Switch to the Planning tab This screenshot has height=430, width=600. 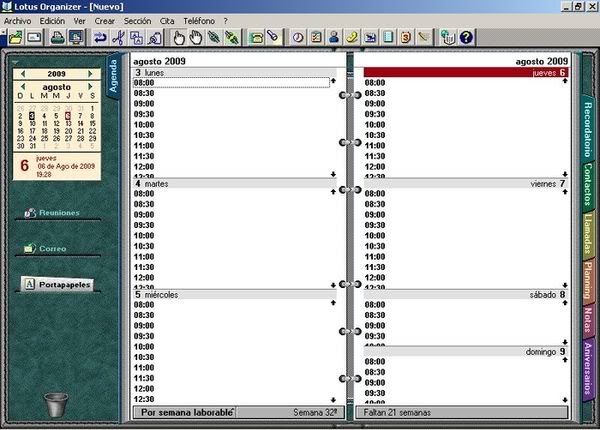(587, 280)
